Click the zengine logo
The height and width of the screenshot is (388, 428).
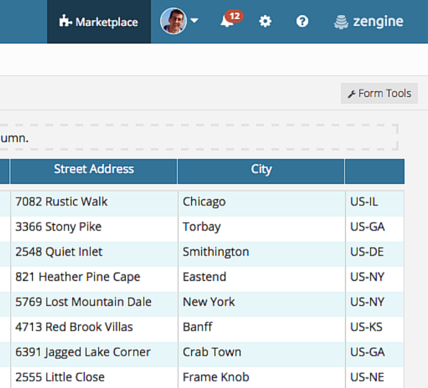(x=369, y=22)
